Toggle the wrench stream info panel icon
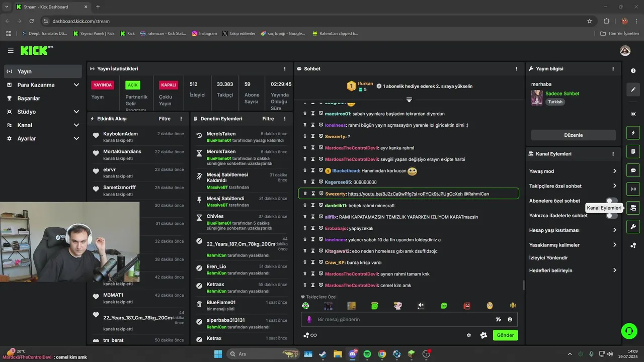 (633, 226)
